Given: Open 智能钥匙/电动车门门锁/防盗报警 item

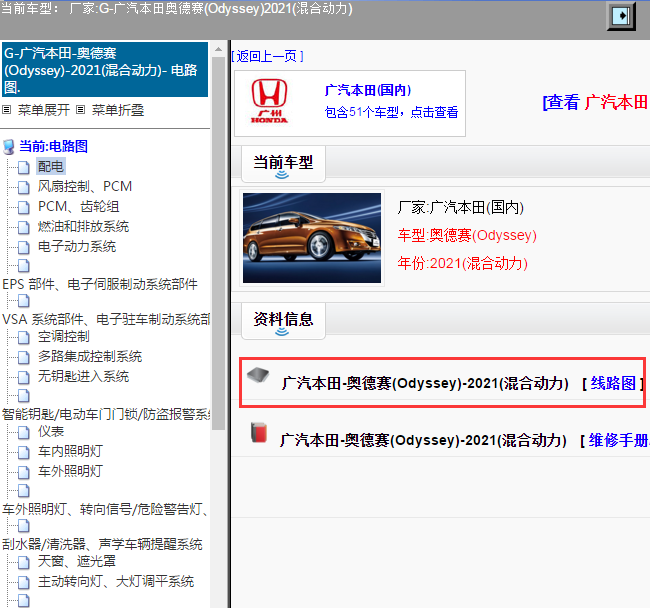Looking at the screenshot, I should tap(106, 414).
